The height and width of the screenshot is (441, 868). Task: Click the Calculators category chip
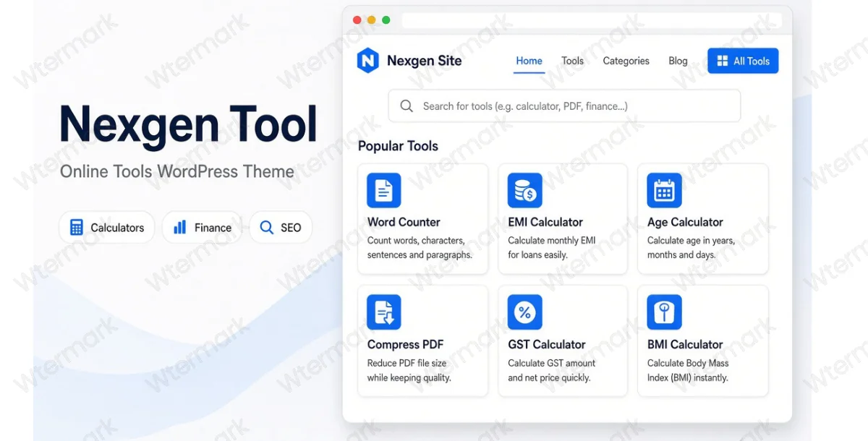click(x=106, y=228)
